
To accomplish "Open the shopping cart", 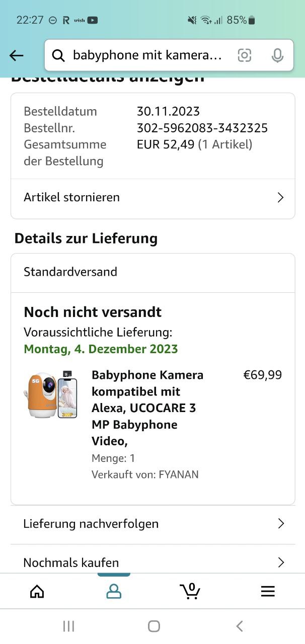I will (190, 591).
